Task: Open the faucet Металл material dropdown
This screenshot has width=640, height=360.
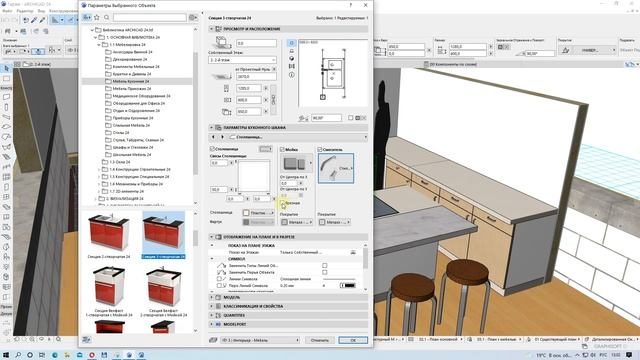Action: coord(334,222)
